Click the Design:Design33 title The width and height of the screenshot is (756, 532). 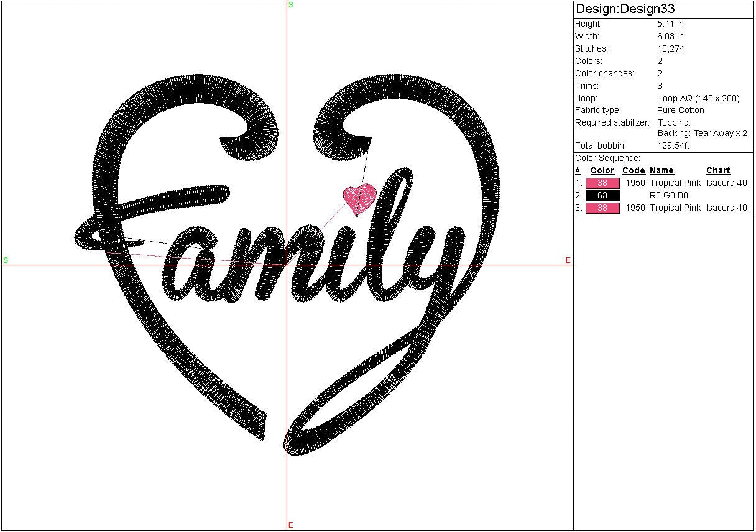click(x=625, y=9)
